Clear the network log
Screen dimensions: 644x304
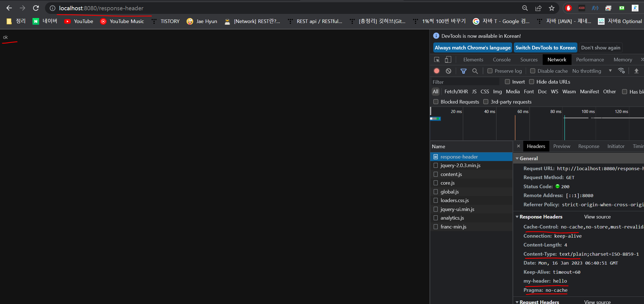(x=448, y=71)
